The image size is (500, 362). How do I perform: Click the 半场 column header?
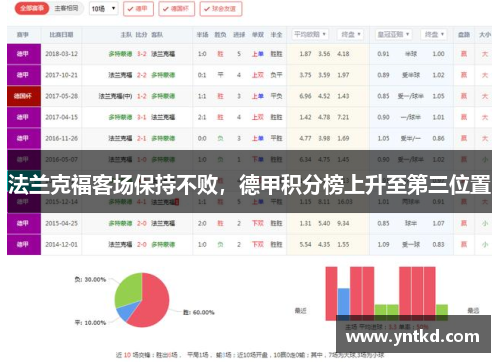point(202,35)
